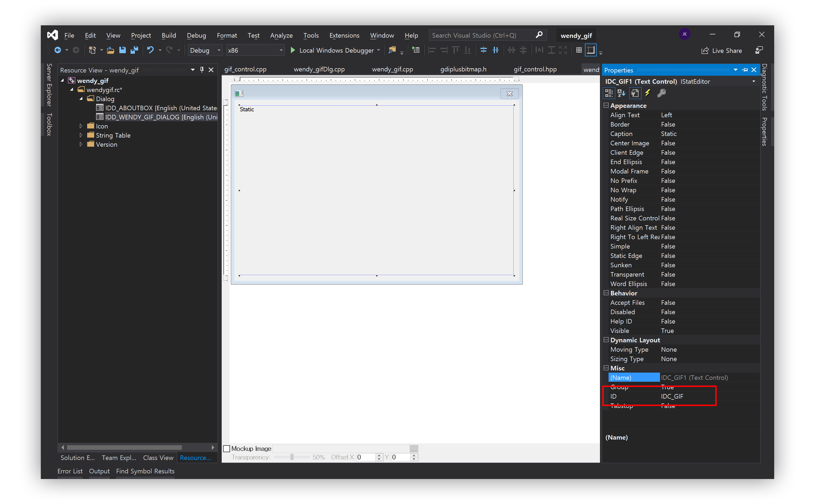The width and height of the screenshot is (815, 504).
Task: Start Local Windows Debugger with play icon
Action: pyautogui.click(x=293, y=50)
